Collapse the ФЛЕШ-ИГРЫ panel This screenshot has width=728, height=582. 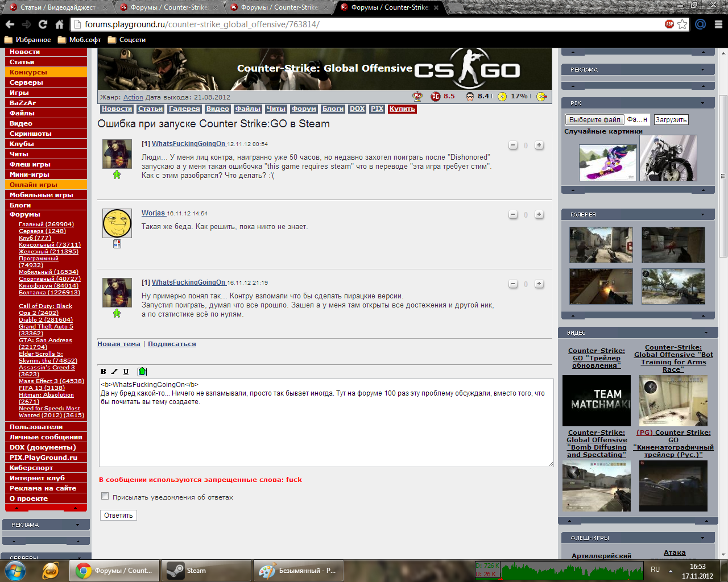pos(703,538)
